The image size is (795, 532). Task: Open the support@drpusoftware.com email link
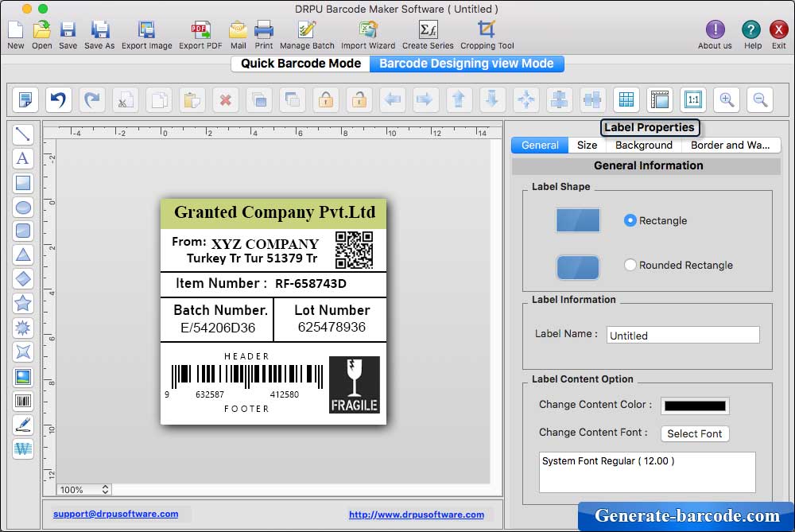coord(115,514)
